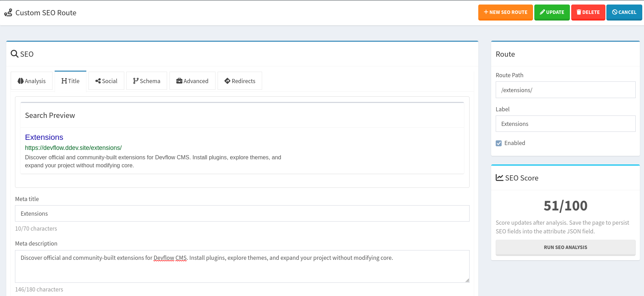
Task: Focus the Route Path input field
Action: (x=565, y=90)
